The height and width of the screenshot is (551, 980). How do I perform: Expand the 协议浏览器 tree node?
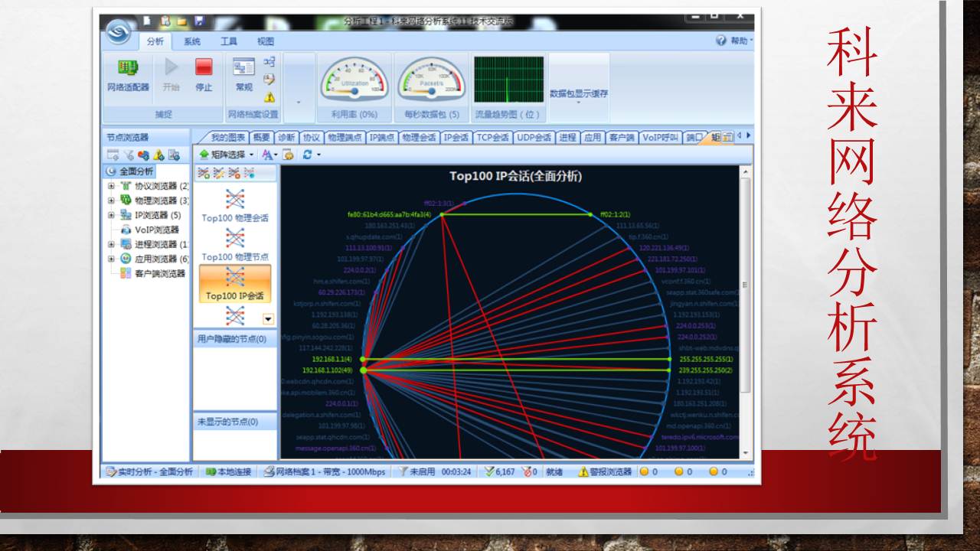(111, 186)
